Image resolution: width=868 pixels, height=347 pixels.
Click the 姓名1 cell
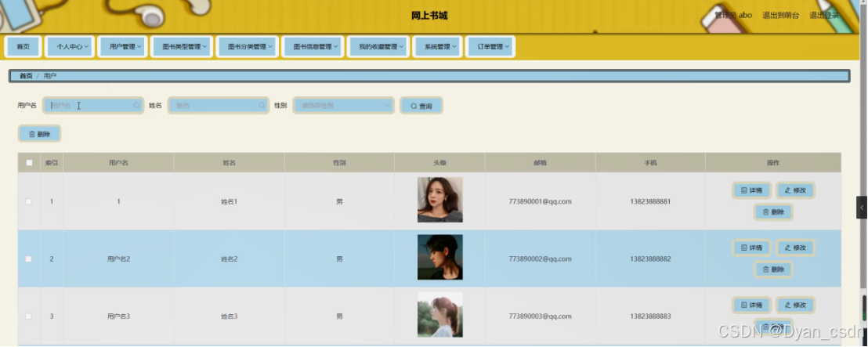click(230, 201)
